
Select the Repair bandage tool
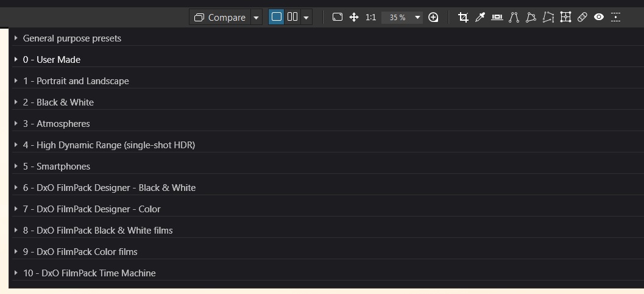(x=582, y=17)
